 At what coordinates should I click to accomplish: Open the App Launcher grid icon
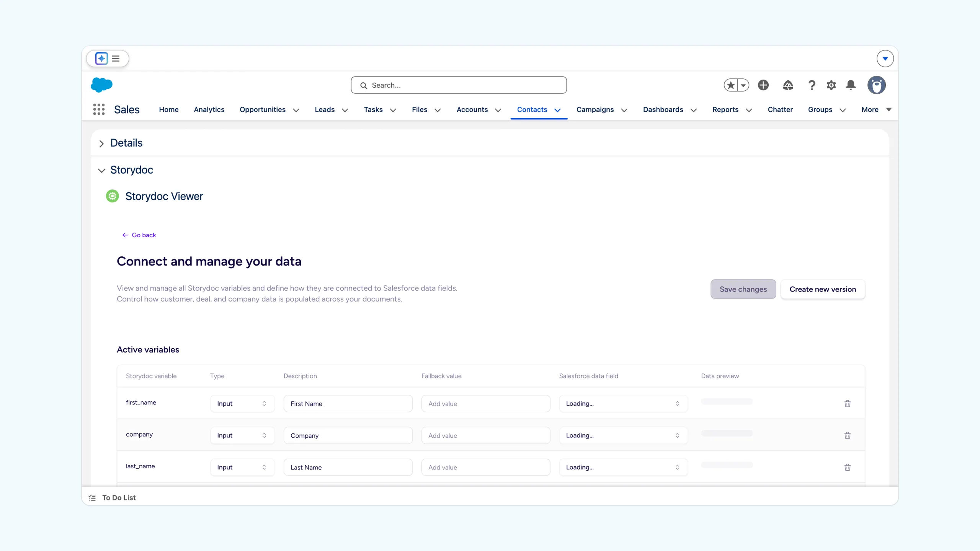(99, 109)
